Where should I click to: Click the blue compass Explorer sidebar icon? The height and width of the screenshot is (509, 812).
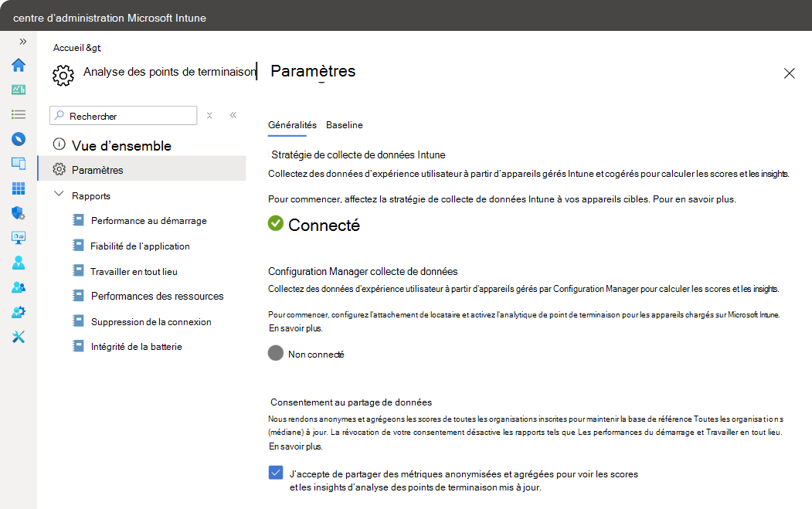pyautogui.click(x=19, y=139)
